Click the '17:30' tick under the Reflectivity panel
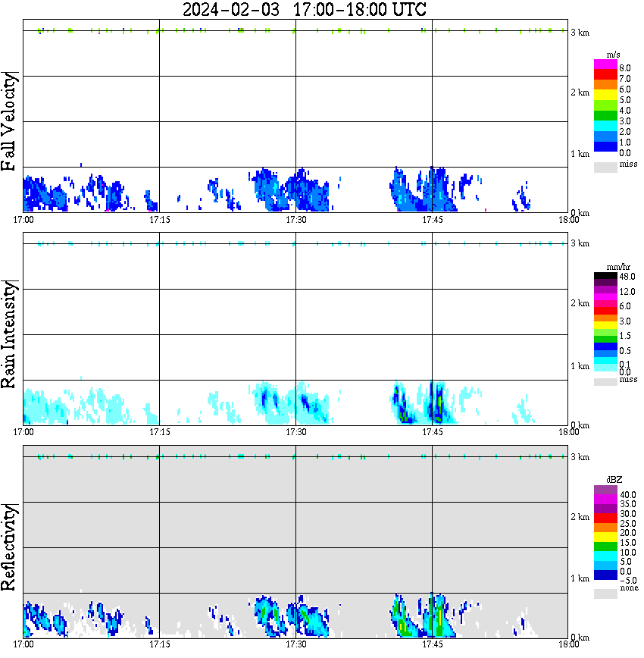This screenshot has height=658, width=644. [295, 644]
